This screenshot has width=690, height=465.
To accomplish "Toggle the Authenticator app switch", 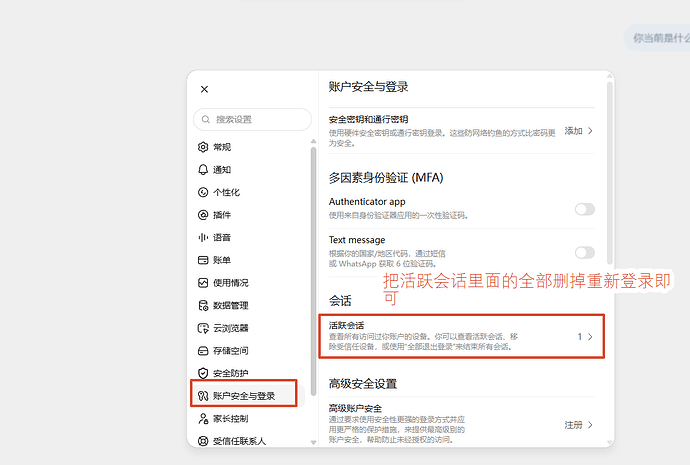I will pyautogui.click(x=585, y=209).
